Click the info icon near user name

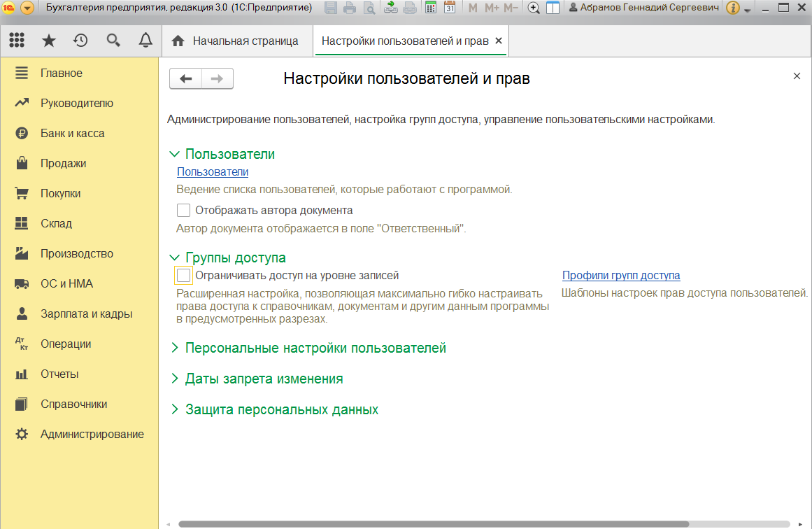pyautogui.click(x=732, y=8)
